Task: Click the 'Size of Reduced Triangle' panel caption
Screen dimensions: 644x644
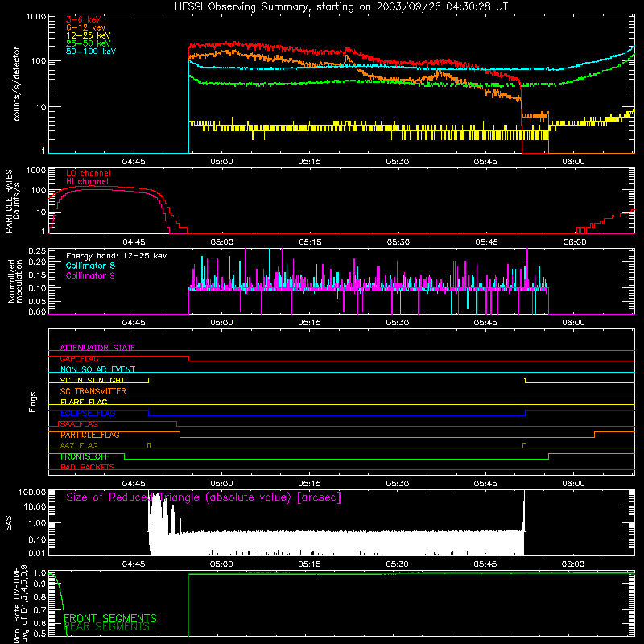Action: pos(204,497)
